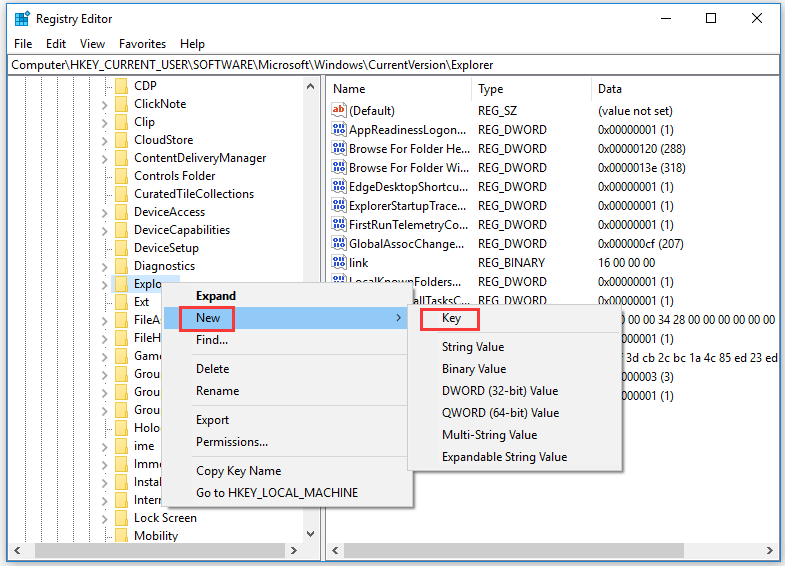Open the Favorites menu
Screen dimensions: 785x566
(142, 44)
